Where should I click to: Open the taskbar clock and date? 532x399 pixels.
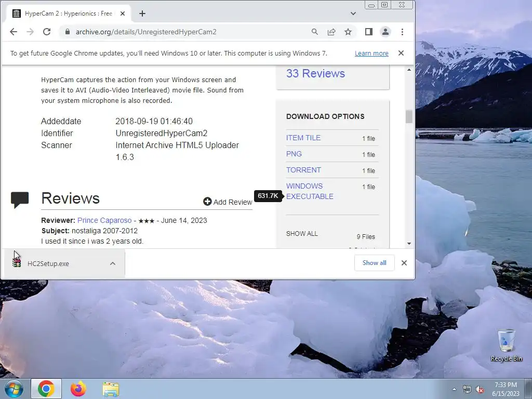(x=506, y=389)
